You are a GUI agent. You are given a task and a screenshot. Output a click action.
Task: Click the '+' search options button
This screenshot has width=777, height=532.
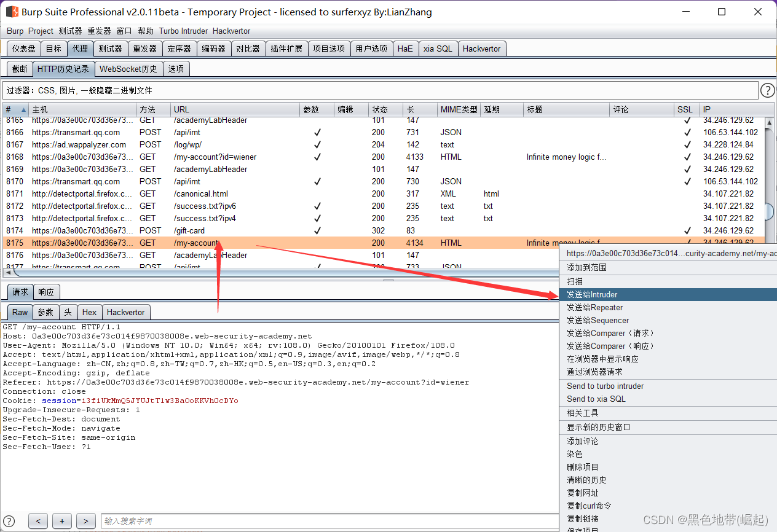62,521
